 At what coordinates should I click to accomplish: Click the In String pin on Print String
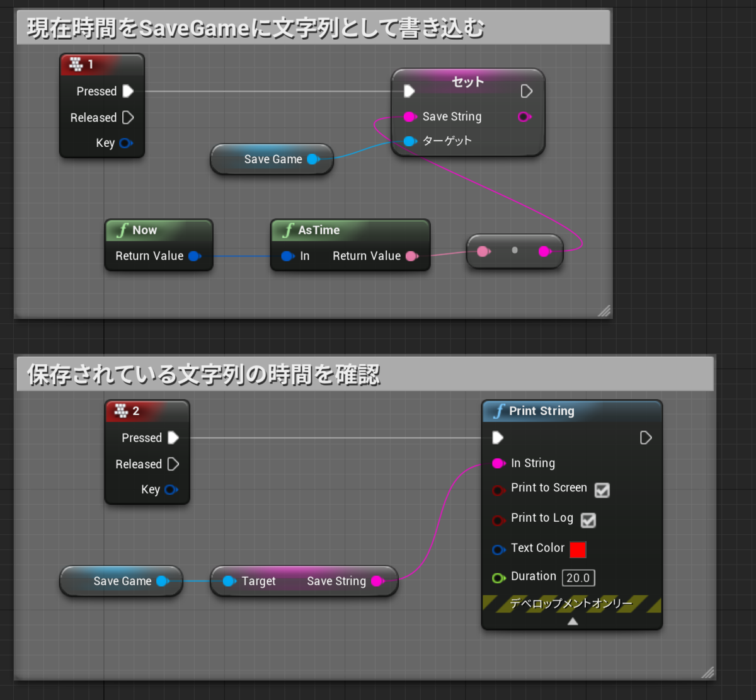[498, 463]
